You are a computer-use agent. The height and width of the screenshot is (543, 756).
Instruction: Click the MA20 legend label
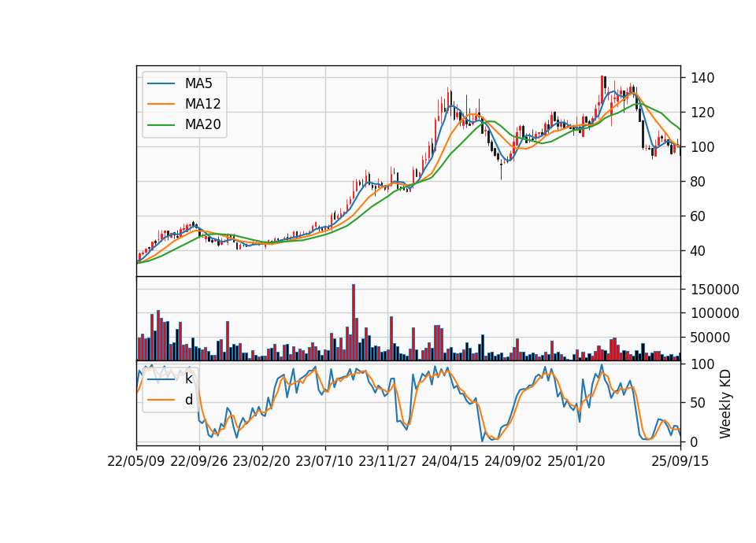click(202, 124)
